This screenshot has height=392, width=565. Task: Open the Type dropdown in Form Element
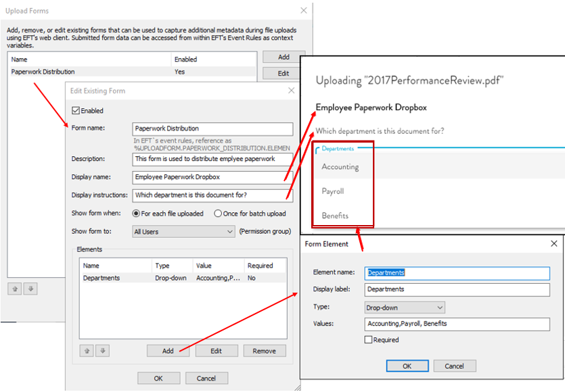(404, 308)
